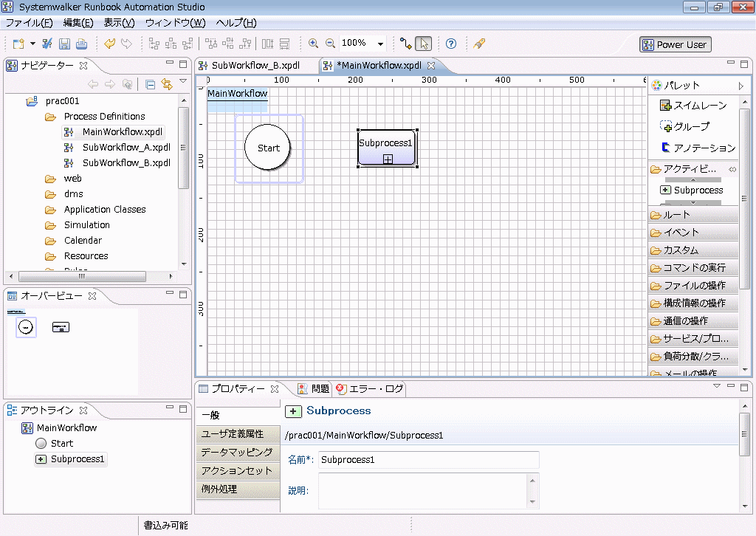The height and width of the screenshot is (536, 756).
Task: Select the Simulation folder in the Navigator
Action: (x=87, y=224)
